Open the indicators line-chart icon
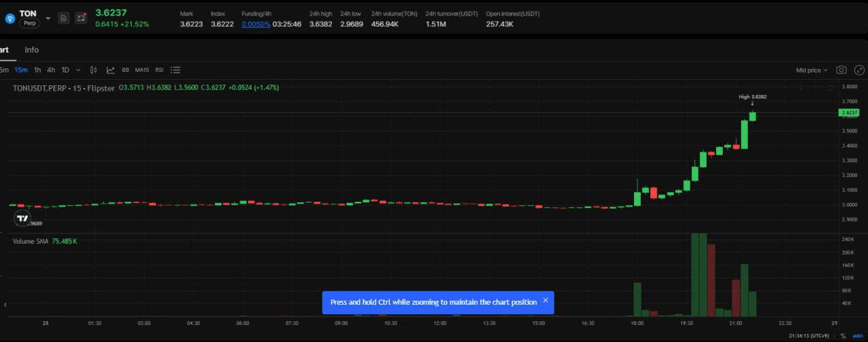The image size is (868, 342). [x=111, y=70]
